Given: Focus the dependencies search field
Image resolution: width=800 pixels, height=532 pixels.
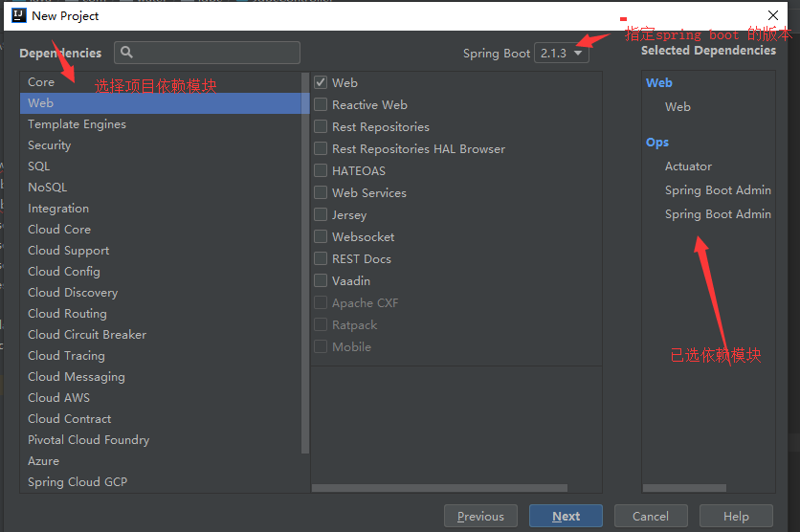Looking at the screenshot, I should click(207, 53).
